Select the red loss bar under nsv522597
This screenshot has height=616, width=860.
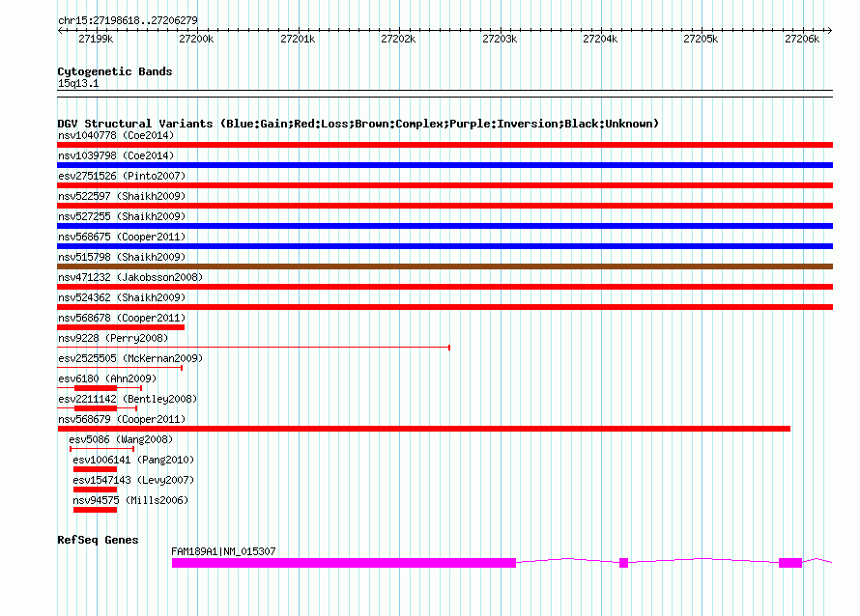(444, 206)
